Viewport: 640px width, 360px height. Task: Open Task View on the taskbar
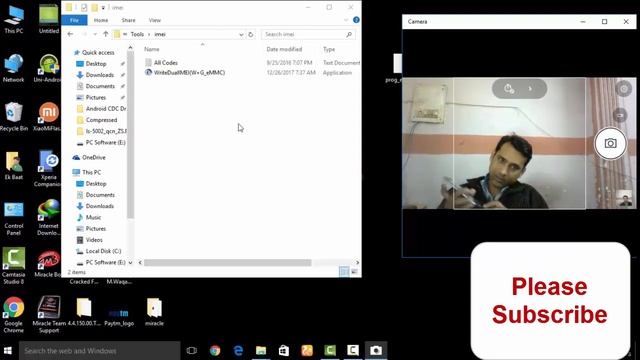[x=191, y=351]
